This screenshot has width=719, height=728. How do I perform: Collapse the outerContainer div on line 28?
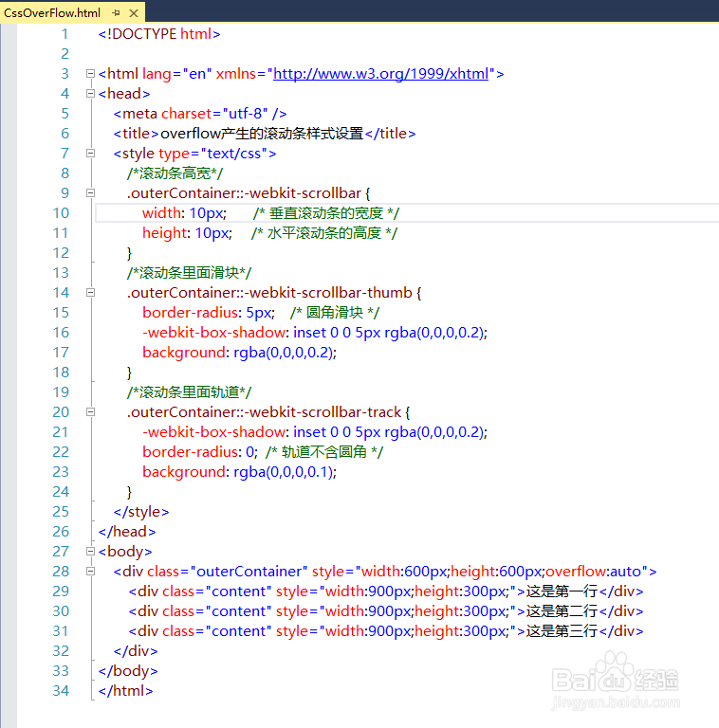90,571
